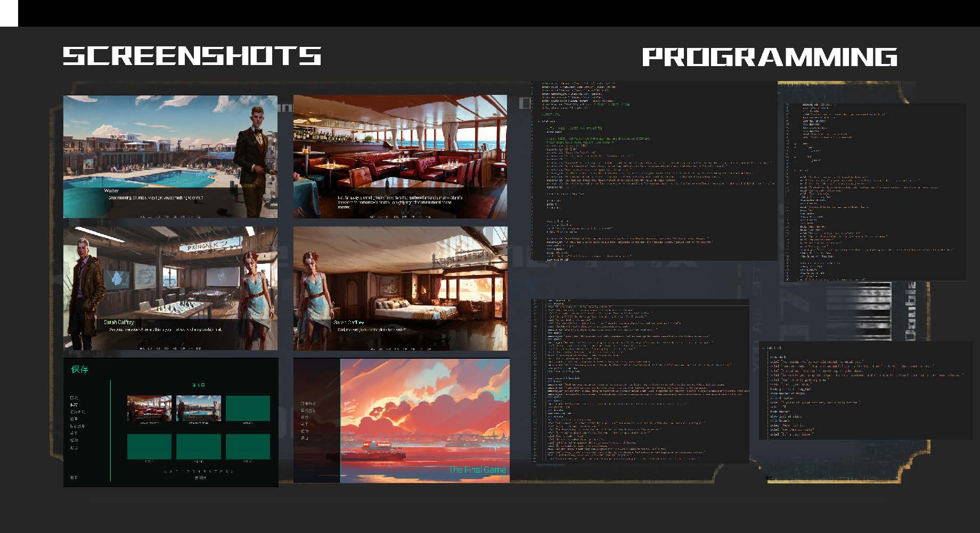980x533 pixels.
Task: Click the bottom-middle empty green save slot
Action: pos(198,446)
